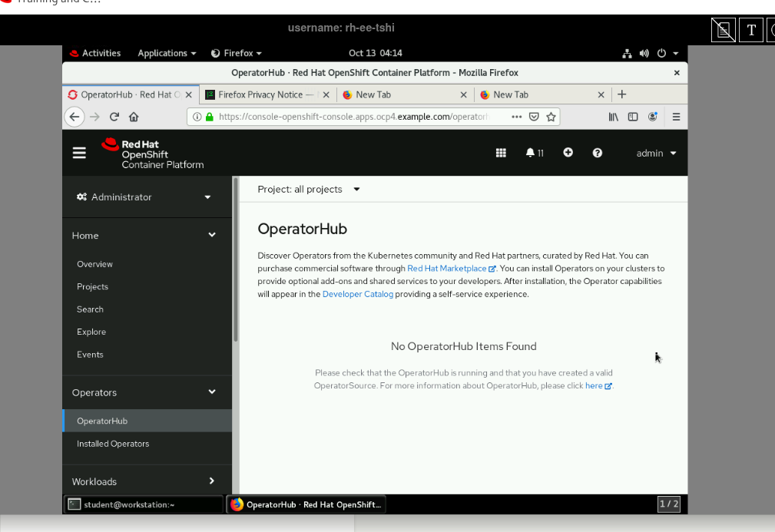The width and height of the screenshot is (775, 532).
Task: Open the help question mark icon
Action: 597,153
